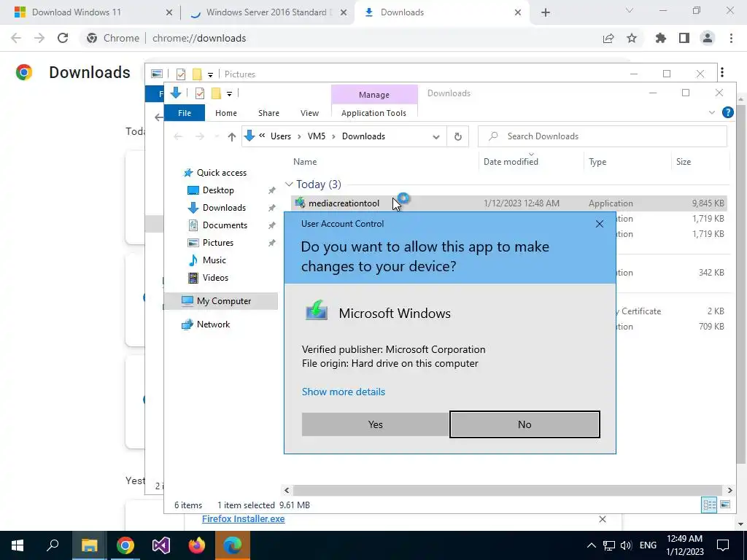Viewport: 747px width, 560px height.
Task: Click the Chrome share page icon
Action: point(608,38)
